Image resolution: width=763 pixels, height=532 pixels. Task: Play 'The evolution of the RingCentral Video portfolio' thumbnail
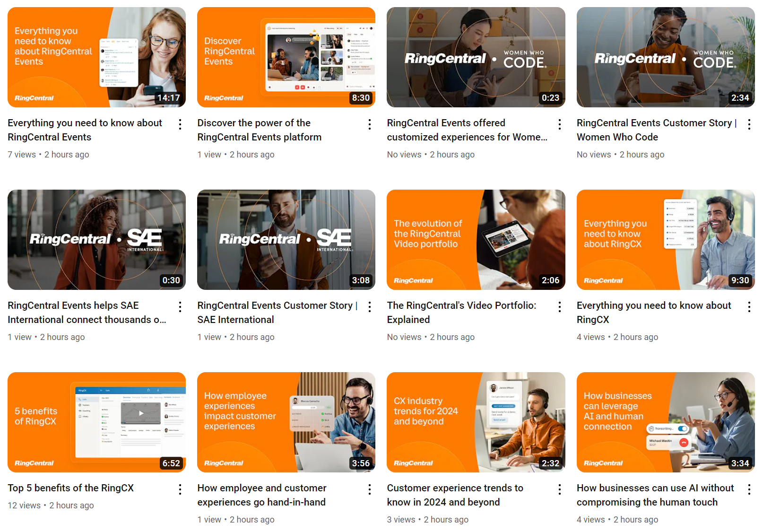coord(476,240)
